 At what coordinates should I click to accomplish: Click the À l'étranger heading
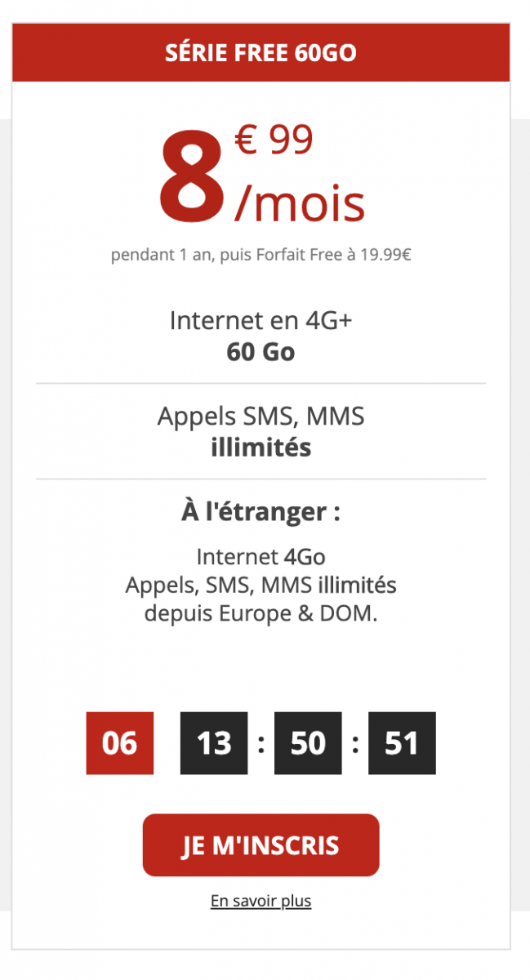coord(261,512)
